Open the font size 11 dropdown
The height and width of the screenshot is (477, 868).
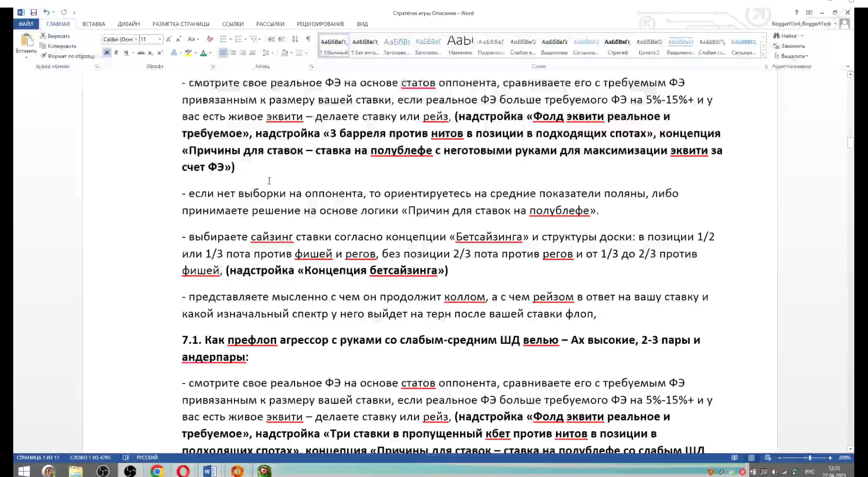160,39
